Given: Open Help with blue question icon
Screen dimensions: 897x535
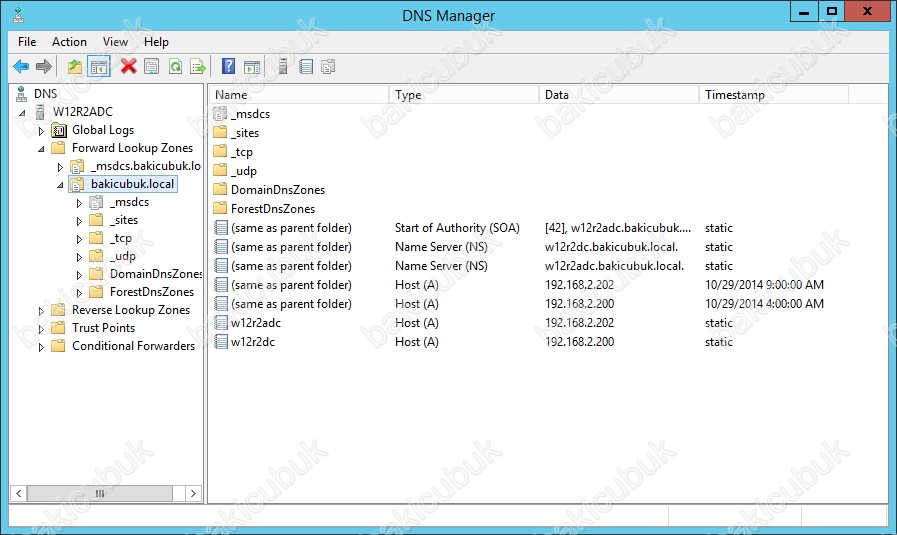Looking at the screenshot, I should pyautogui.click(x=228, y=66).
